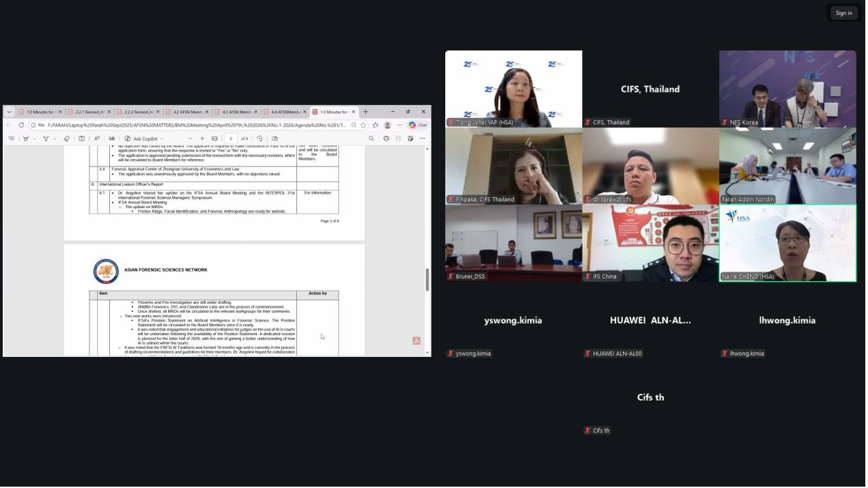Click the Read aloud icon
The height and width of the screenshot is (488, 868).
tap(96, 139)
